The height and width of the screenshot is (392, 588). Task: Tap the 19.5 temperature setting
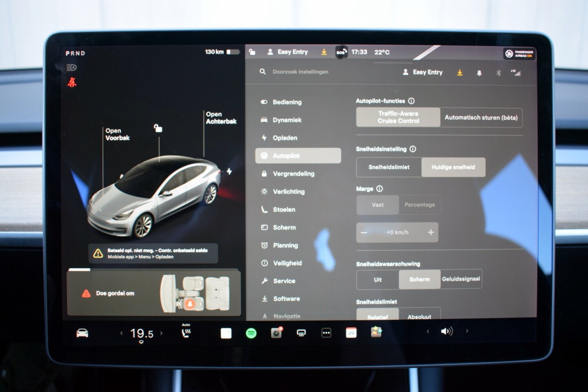coord(142,334)
